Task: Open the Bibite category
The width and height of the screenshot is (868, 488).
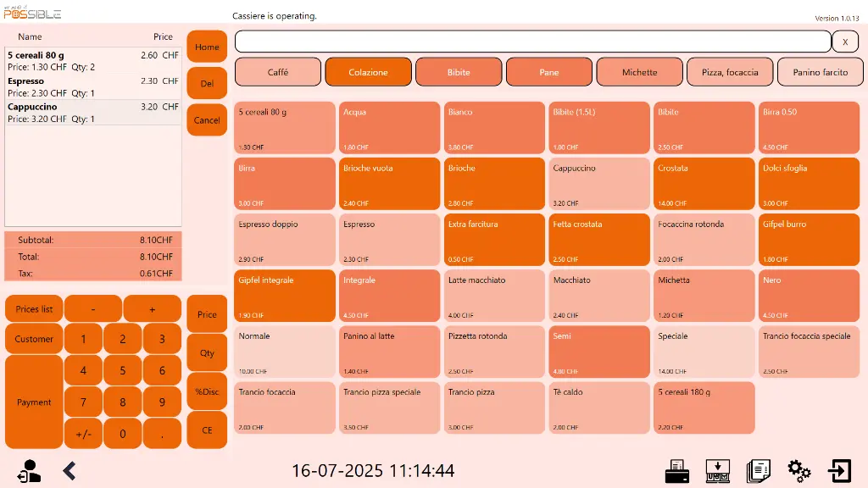Action: tap(459, 72)
